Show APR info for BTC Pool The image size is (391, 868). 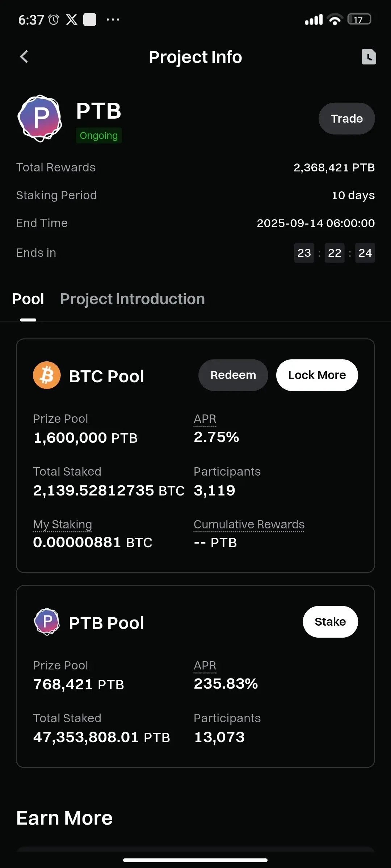tap(205, 419)
